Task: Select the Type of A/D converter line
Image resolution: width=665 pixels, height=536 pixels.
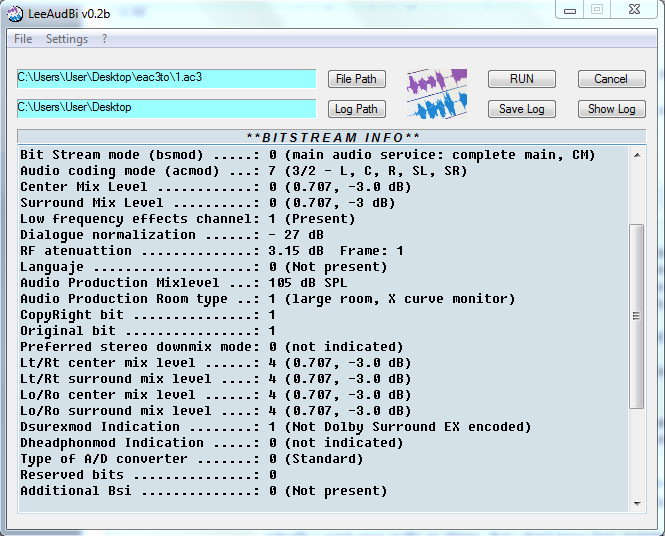Action: 192,459
